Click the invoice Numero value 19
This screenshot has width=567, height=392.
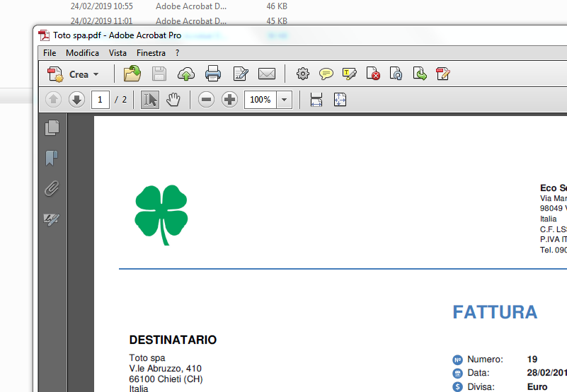pyautogui.click(x=532, y=359)
